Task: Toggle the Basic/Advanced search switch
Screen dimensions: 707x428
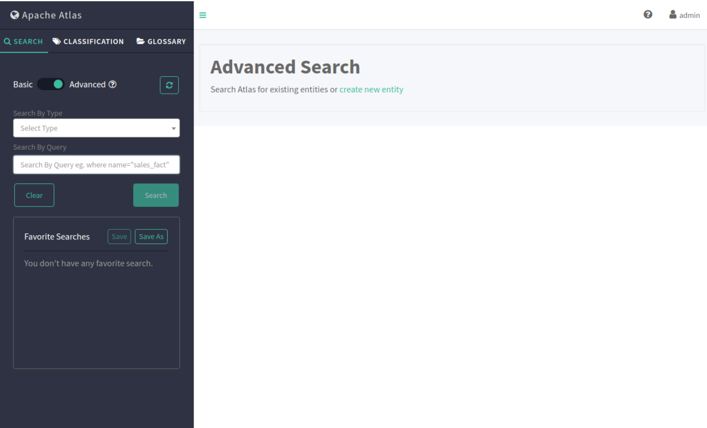Action: click(x=51, y=85)
